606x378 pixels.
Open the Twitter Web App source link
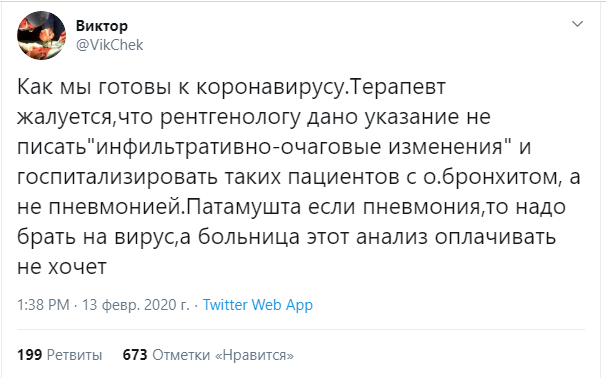pyautogui.click(x=258, y=305)
